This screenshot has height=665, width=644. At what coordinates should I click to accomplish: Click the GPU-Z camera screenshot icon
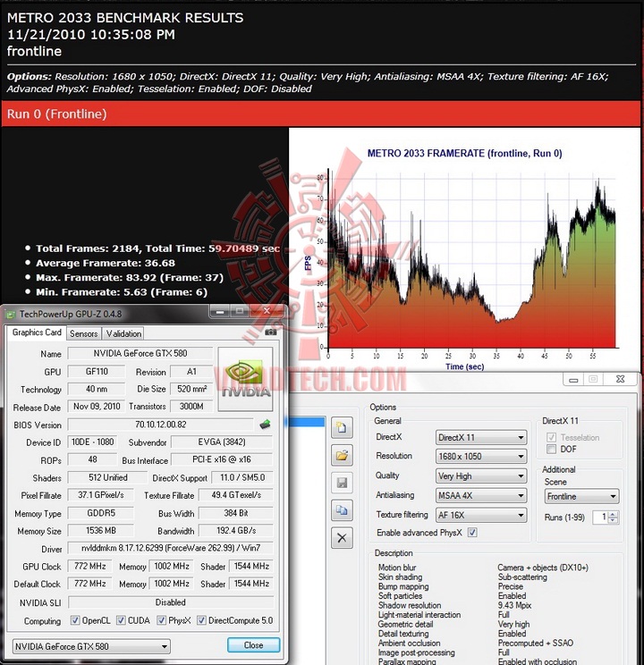click(x=270, y=332)
